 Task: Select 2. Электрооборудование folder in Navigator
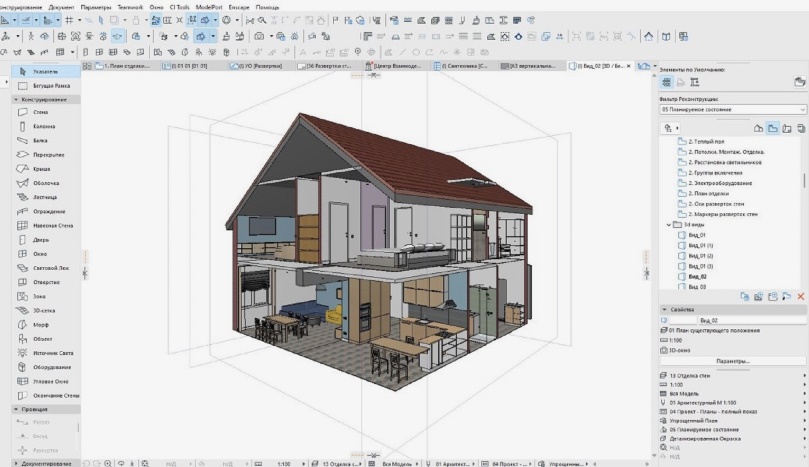720,183
